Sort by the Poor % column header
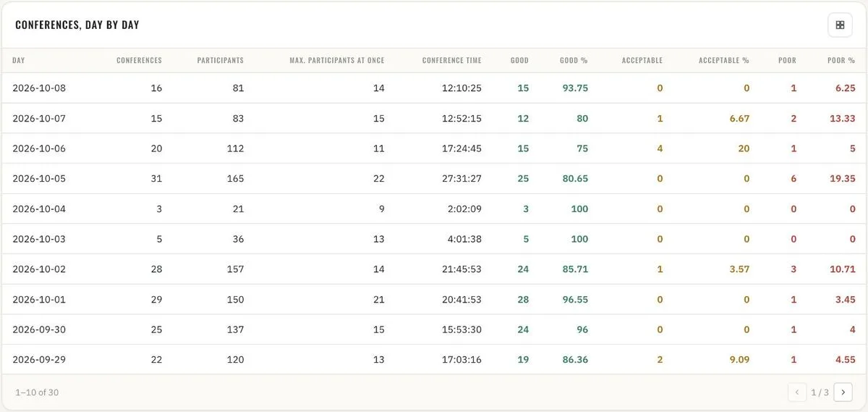Image resolution: width=868 pixels, height=412 pixels. 841,60
